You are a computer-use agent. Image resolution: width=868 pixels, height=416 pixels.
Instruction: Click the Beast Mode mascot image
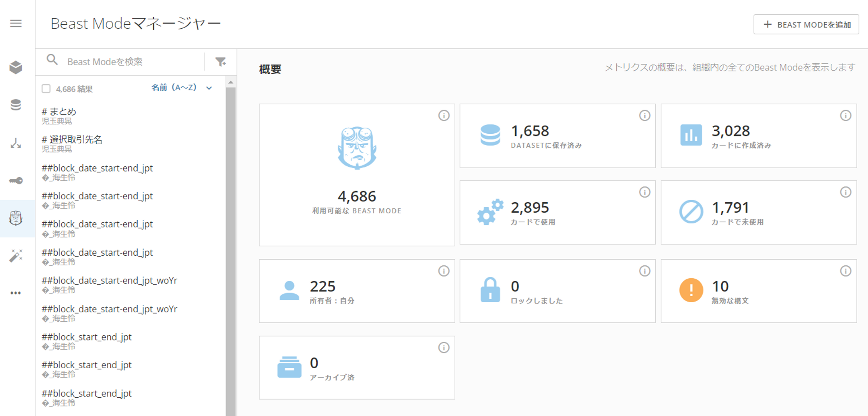point(357,148)
